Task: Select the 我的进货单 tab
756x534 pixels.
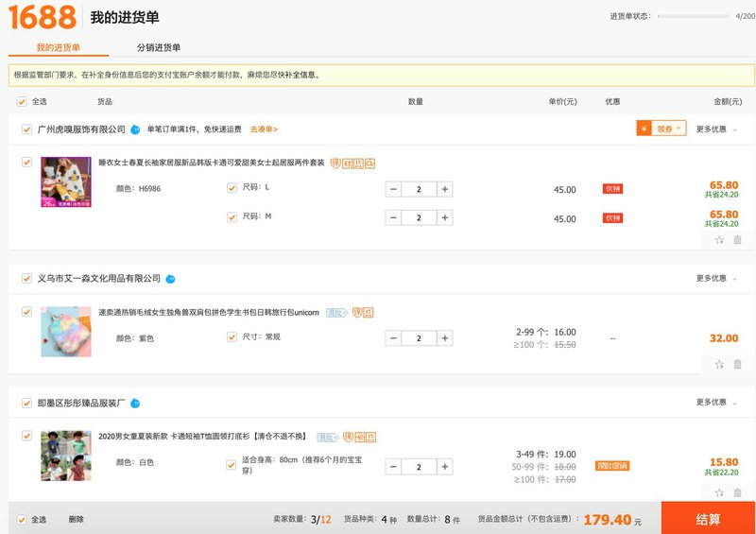Action: coord(59,47)
